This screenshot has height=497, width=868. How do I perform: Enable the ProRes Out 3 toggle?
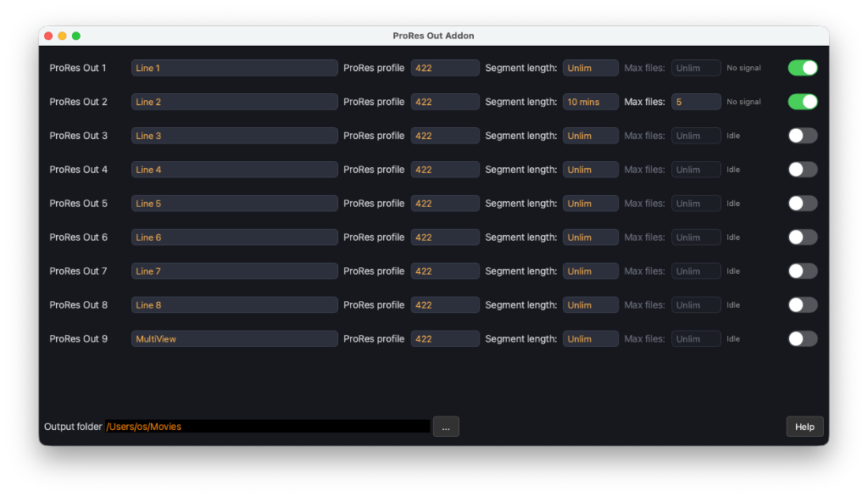(803, 135)
